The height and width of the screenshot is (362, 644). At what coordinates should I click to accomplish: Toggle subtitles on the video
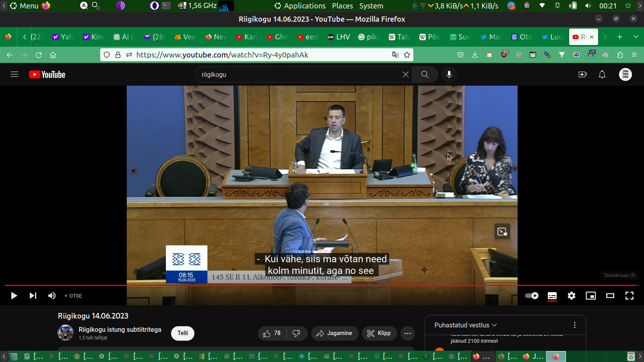552,296
